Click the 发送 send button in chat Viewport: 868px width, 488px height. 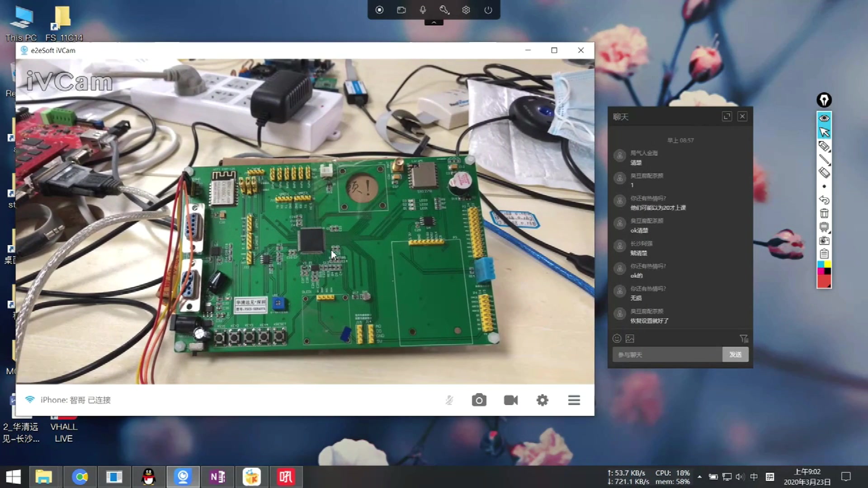pyautogui.click(x=735, y=355)
